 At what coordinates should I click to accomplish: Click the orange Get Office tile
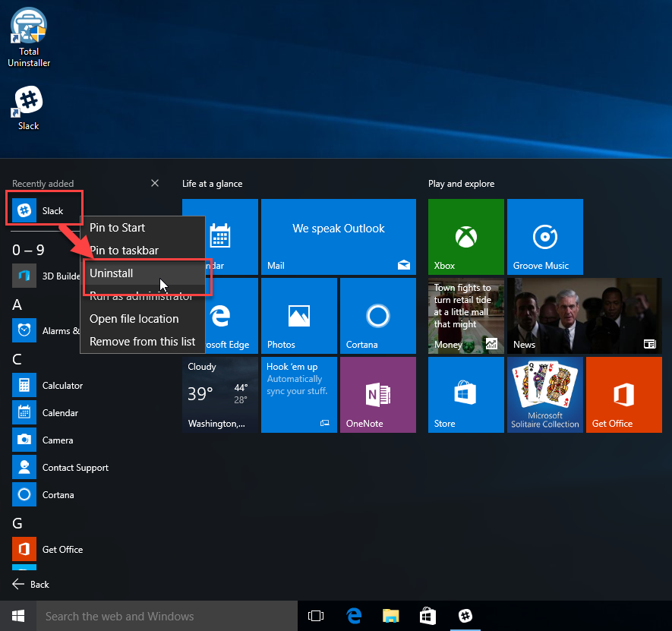pos(624,395)
